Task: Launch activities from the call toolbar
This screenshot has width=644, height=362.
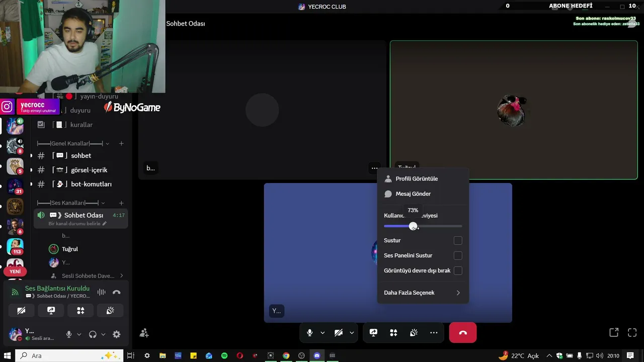Action: [393, 333]
